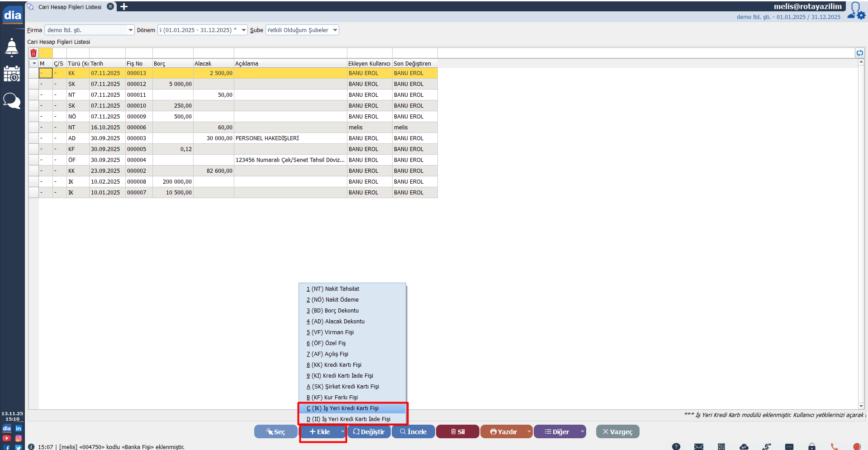Click the red trash filter-clear icon

coord(33,53)
